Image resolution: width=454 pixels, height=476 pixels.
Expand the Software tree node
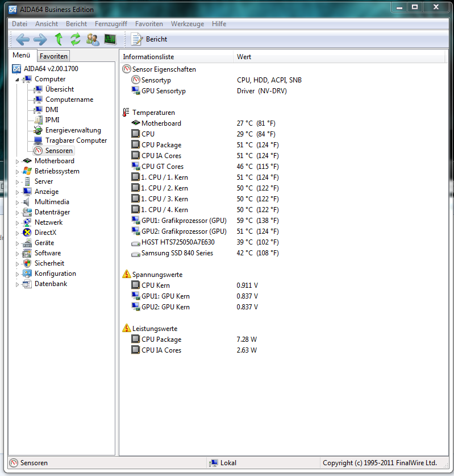pyautogui.click(x=17, y=254)
